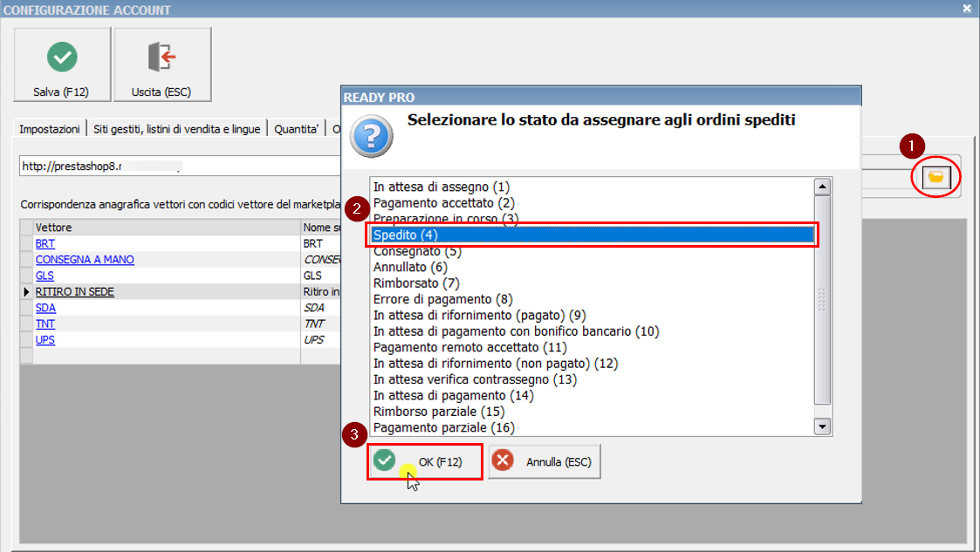
Task: Open the Quantita' tab
Action: pos(295,129)
